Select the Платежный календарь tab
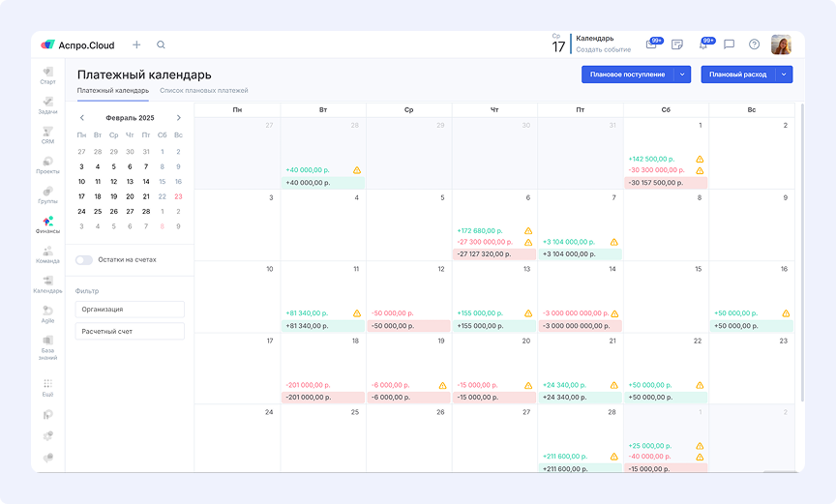Viewport: 836px width, 504px height. [x=112, y=90]
